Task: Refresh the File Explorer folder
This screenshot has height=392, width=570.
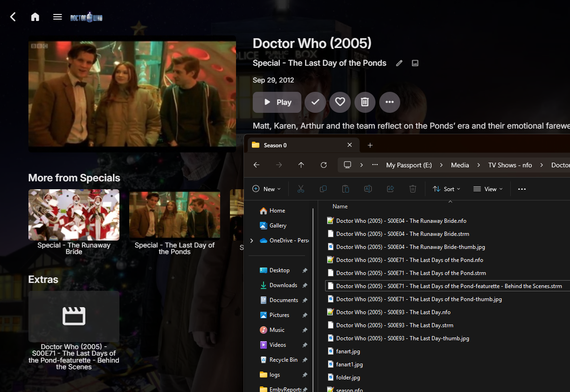Action: coord(324,165)
